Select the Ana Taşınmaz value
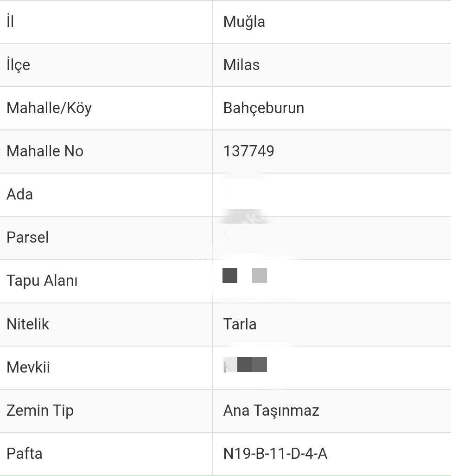451x476 pixels. click(x=271, y=411)
